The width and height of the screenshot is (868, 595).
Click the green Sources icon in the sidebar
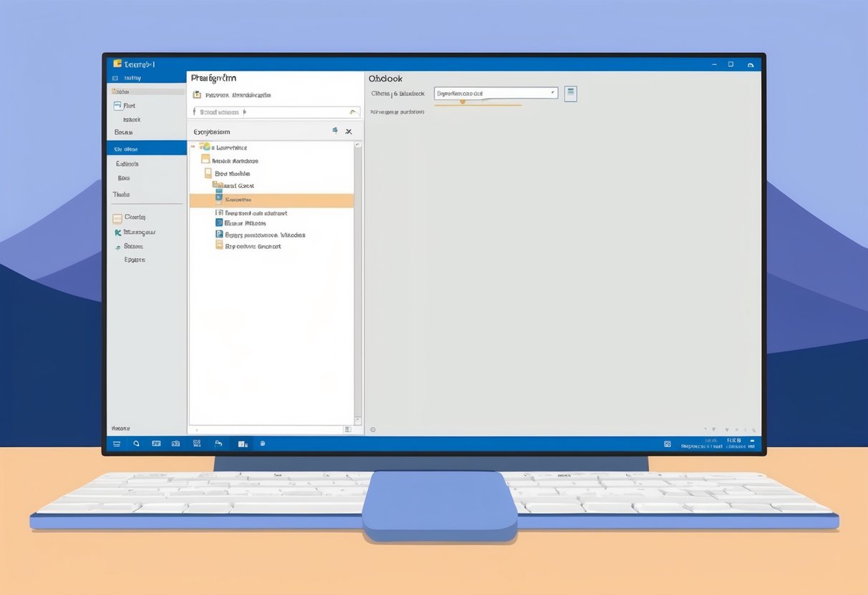pyautogui.click(x=120, y=246)
